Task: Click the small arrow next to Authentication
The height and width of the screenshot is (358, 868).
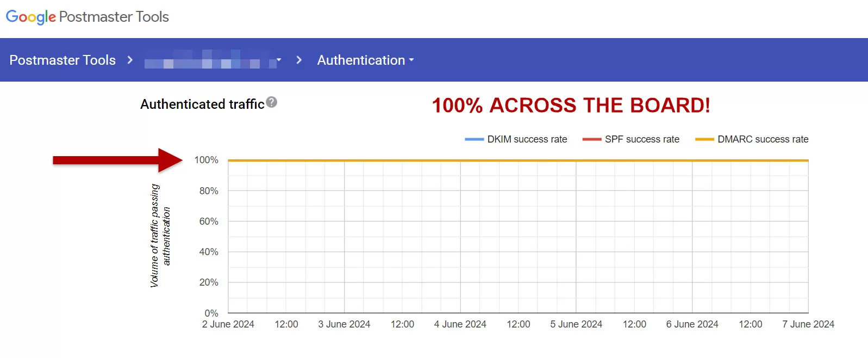Action: tap(411, 60)
